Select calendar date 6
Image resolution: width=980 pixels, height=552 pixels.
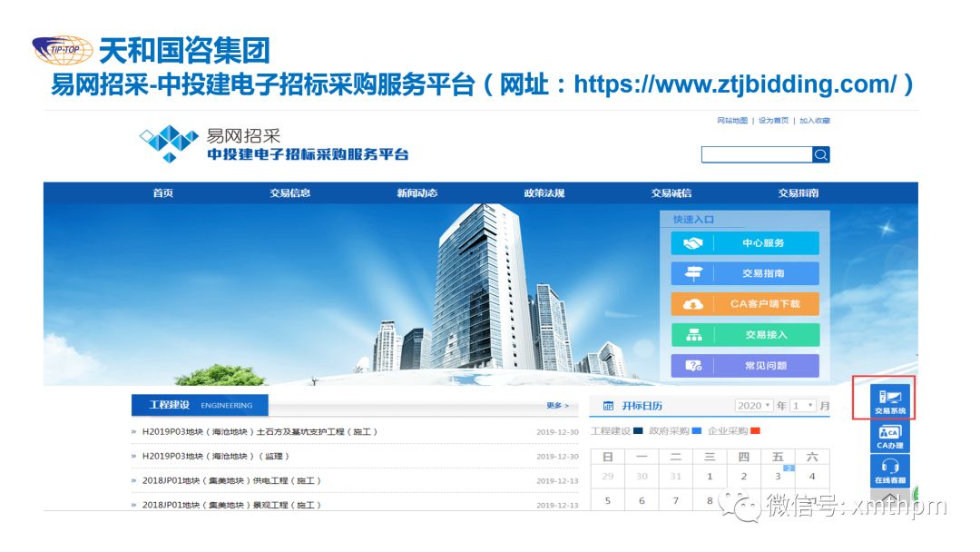pos(642,501)
